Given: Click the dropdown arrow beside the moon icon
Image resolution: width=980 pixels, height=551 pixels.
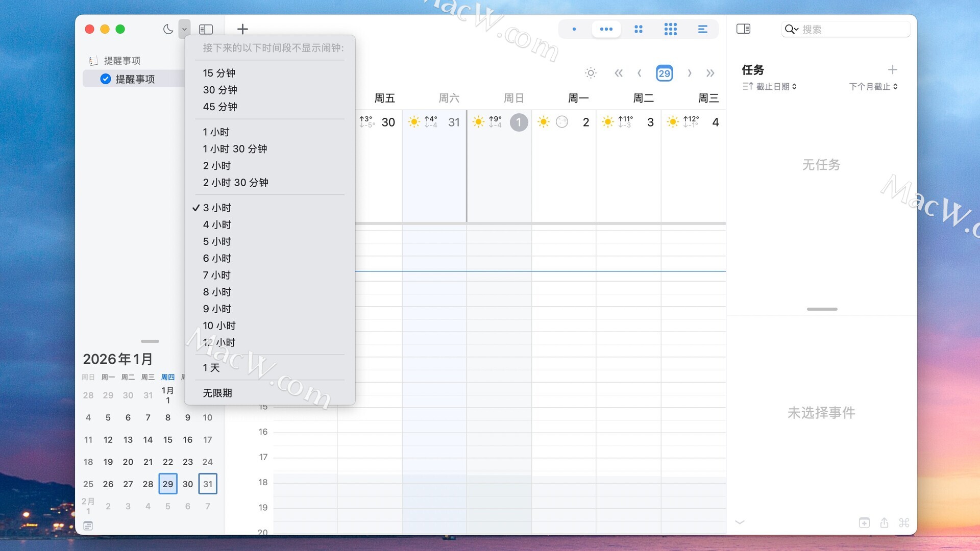Looking at the screenshot, I should pos(184,29).
